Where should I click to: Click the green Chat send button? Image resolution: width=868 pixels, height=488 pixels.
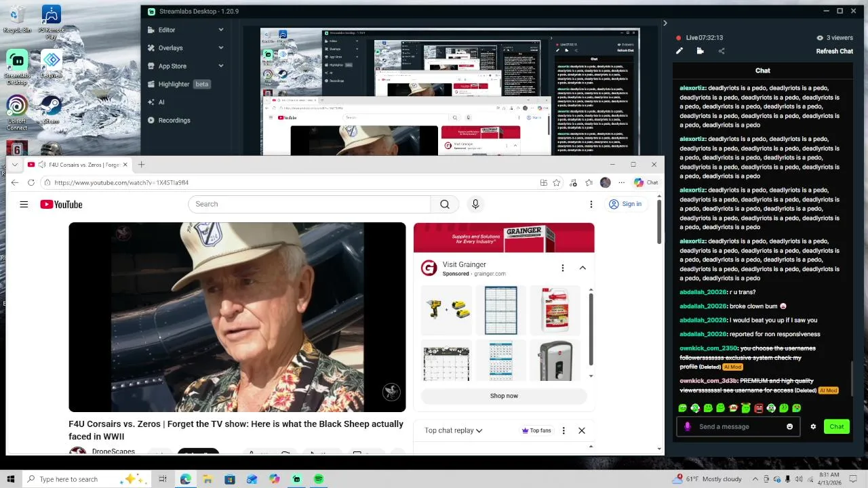click(836, 426)
